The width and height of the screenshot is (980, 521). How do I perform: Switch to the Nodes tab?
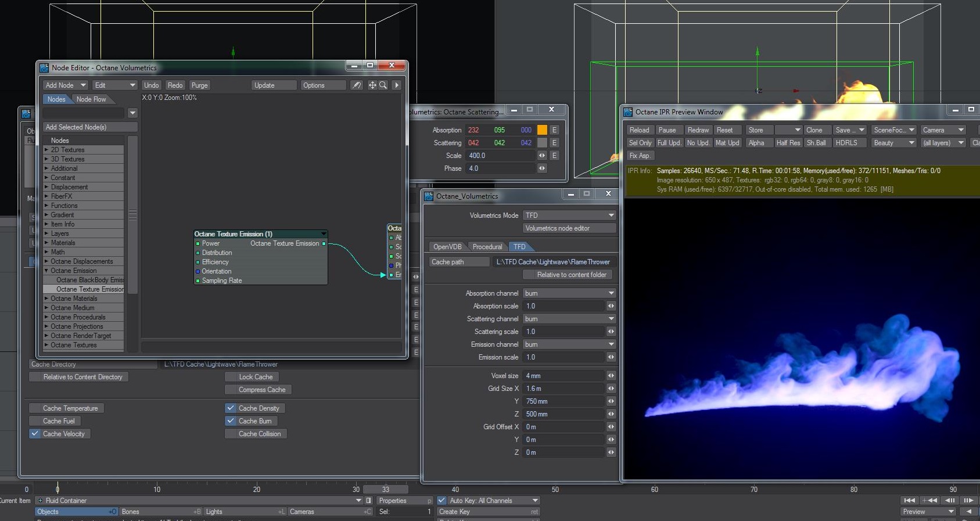point(56,99)
